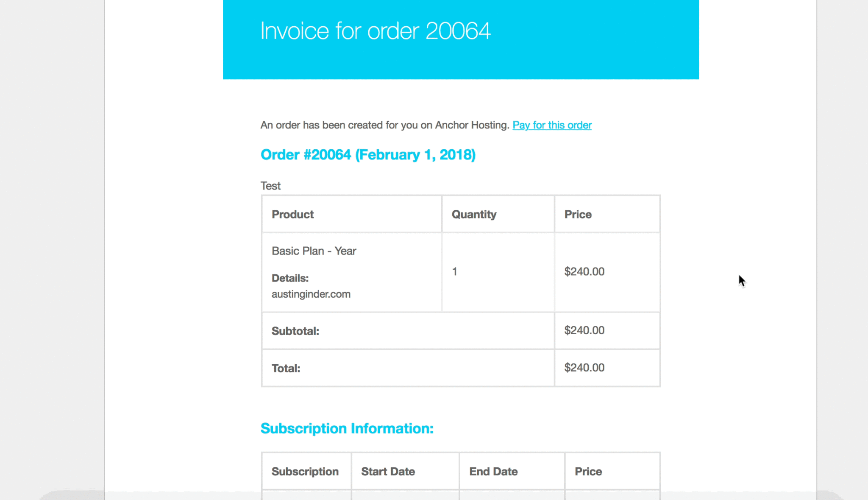Click the Product column header

pyautogui.click(x=292, y=214)
